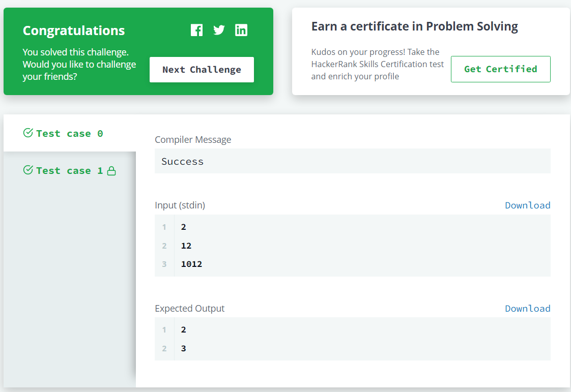Open the Test case 1 tab
Image resolution: width=571 pixels, height=392 pixels.
point(70,170)
